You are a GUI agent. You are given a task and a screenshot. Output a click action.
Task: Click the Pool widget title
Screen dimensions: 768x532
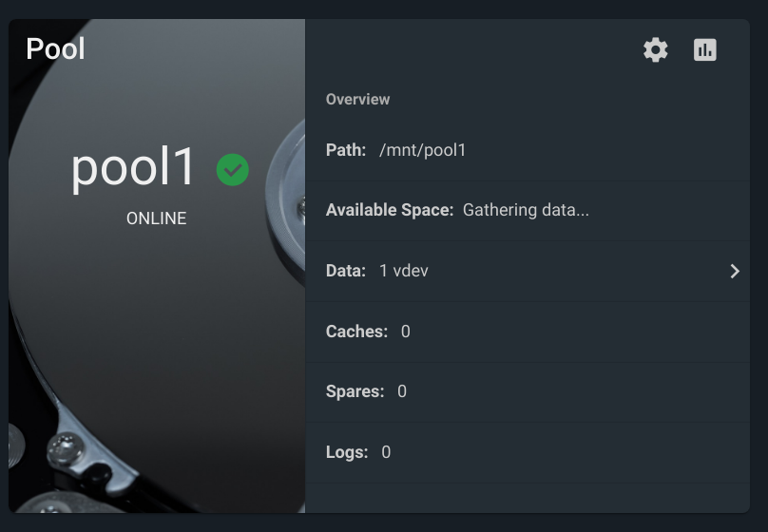pos(55,49)
